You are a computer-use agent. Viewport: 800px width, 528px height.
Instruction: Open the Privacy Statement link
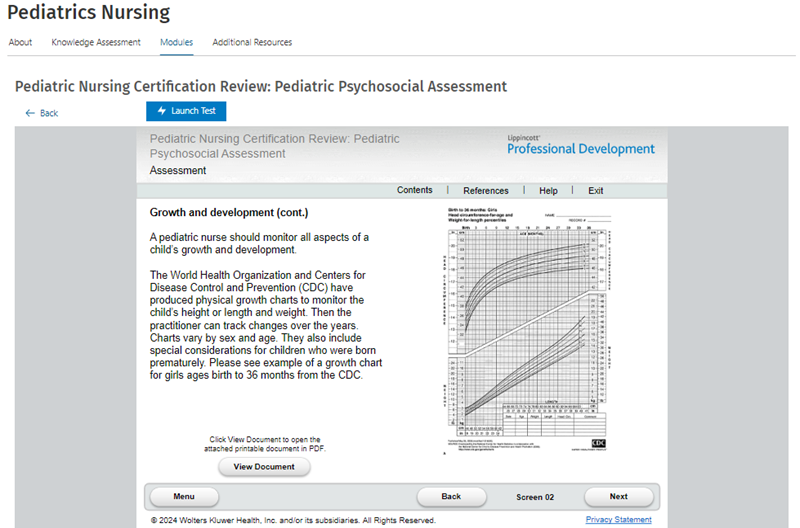(x=618, y=520)
